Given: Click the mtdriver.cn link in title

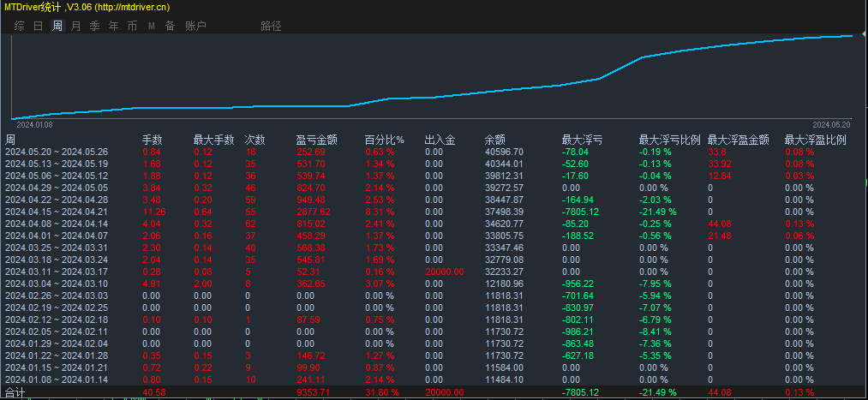Looking at the screenshot, I should [132, 7].
